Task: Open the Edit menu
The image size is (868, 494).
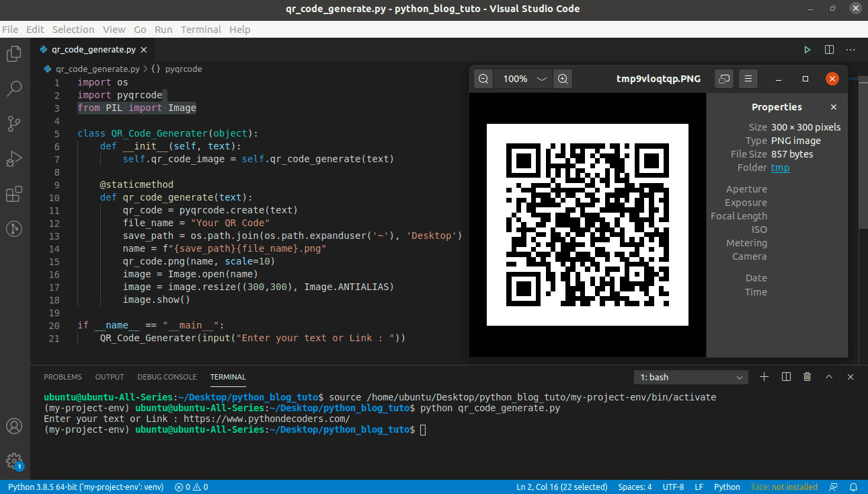Action: point(35,30)
